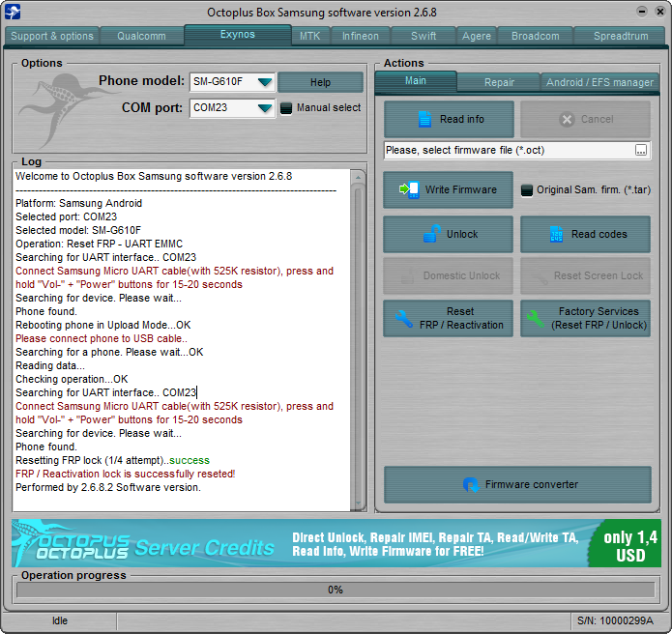Select the Exynos tab
Image resolution: width=672 pixels, height=634 pixels.
[x=238, y=34]
